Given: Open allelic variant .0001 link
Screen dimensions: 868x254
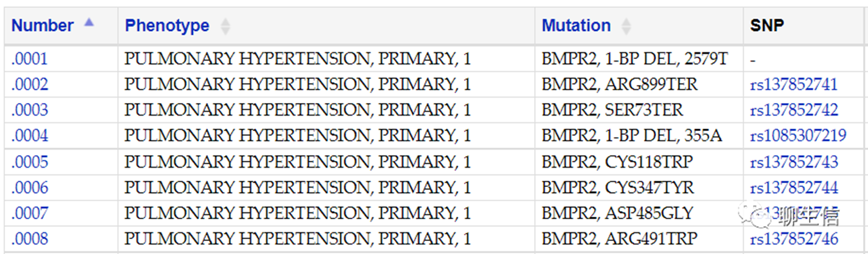Looking at the screenshot, I should (30, 60).
